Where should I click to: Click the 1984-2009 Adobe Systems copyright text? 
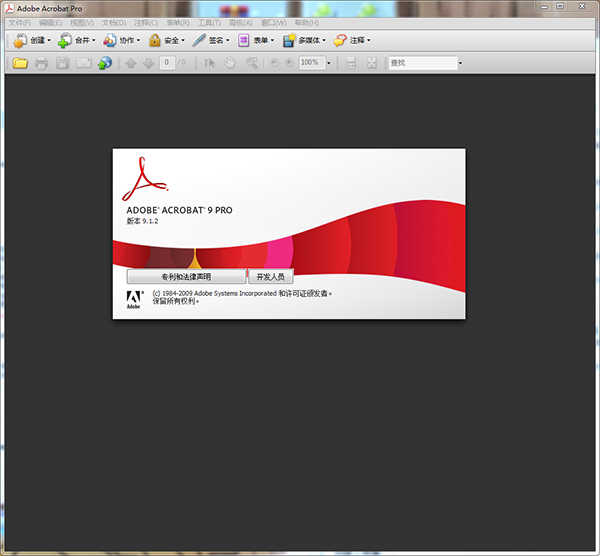coord(242,293)
